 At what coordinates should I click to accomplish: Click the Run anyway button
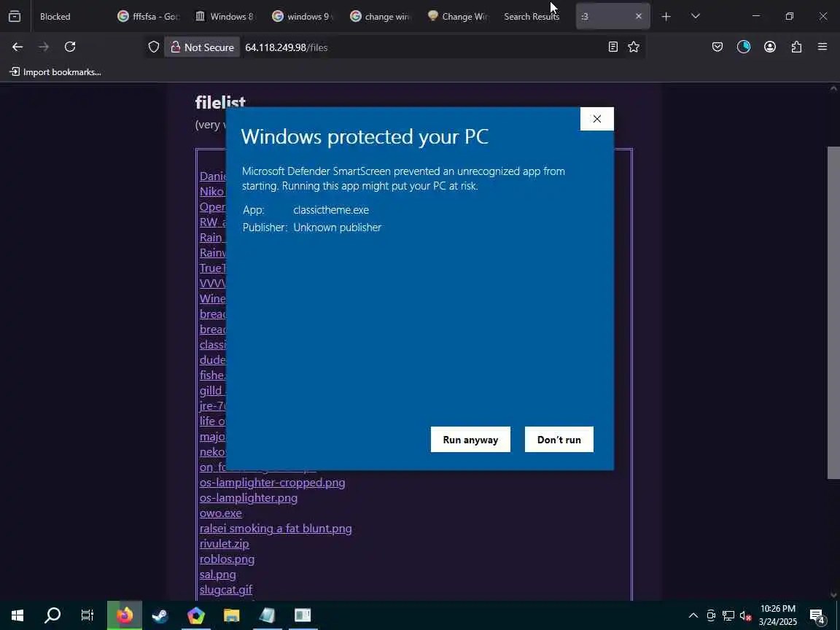point(470,439)
